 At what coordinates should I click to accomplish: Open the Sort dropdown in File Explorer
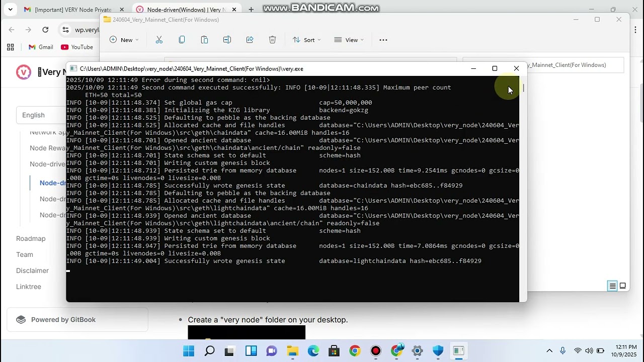tap(306, 40)
